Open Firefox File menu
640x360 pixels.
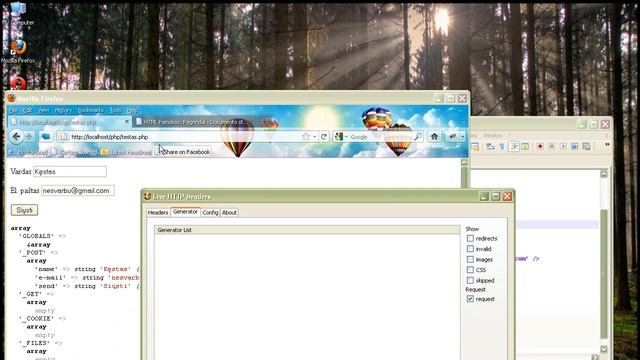13,110
